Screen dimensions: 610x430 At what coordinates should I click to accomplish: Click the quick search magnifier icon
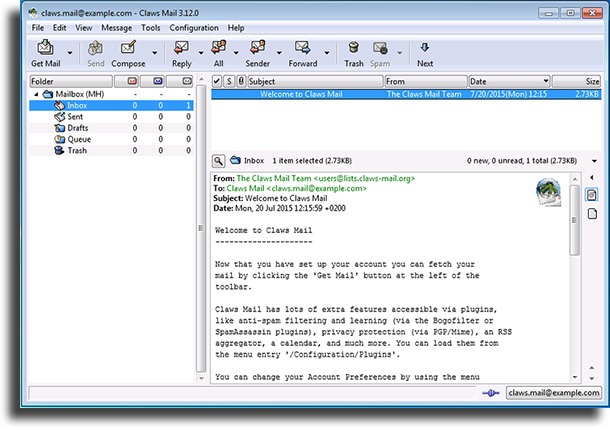coord(219,161)
